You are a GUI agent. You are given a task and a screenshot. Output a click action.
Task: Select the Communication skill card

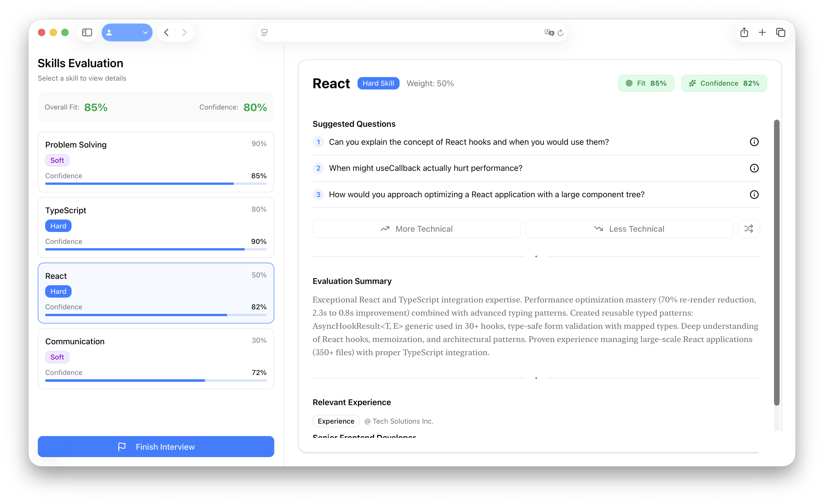(x=156, y=359)
